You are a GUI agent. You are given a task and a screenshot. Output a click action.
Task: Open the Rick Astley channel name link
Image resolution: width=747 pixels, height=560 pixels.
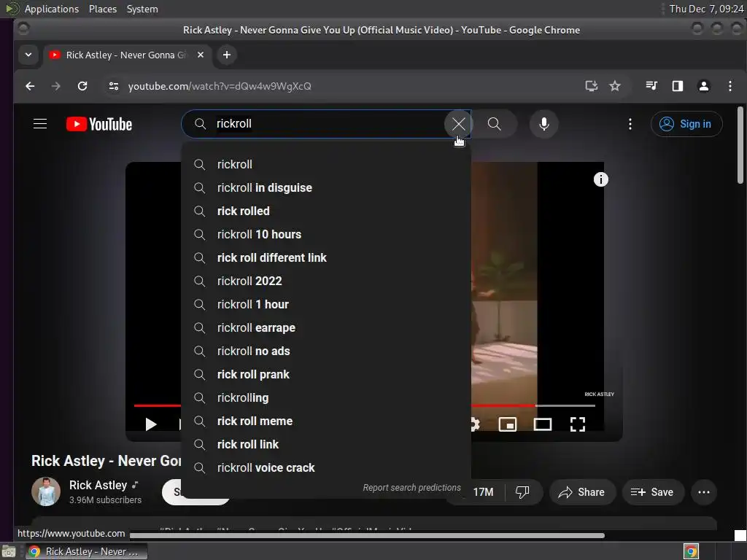[98, 485]
